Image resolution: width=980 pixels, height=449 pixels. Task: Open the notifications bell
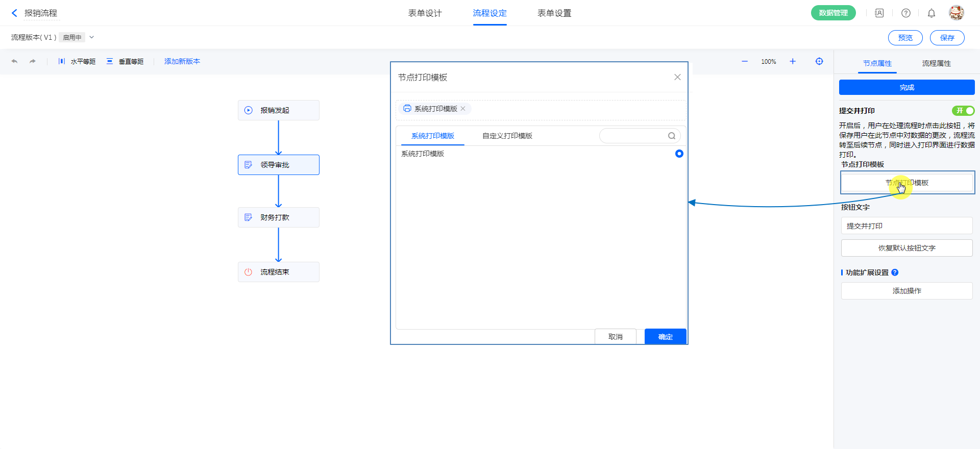[x=932, y=13]
